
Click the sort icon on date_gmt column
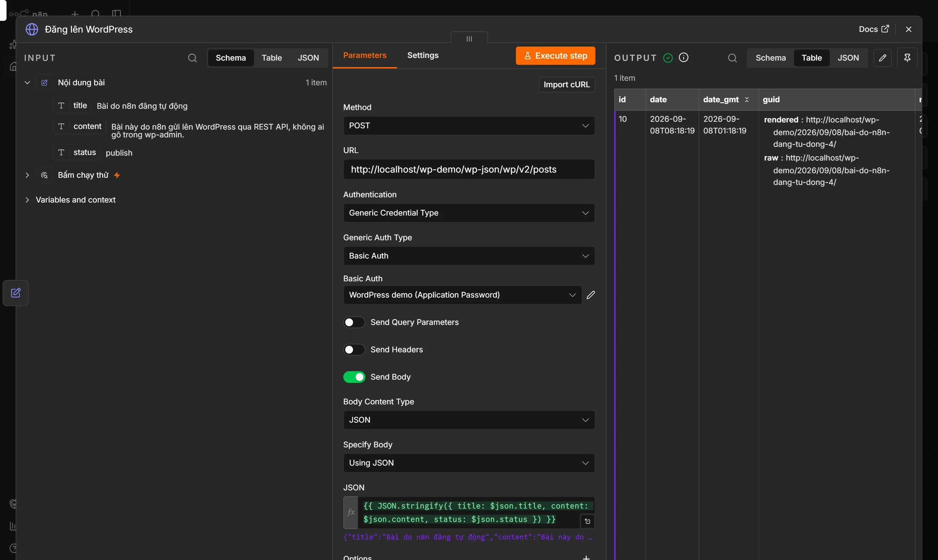746,100
